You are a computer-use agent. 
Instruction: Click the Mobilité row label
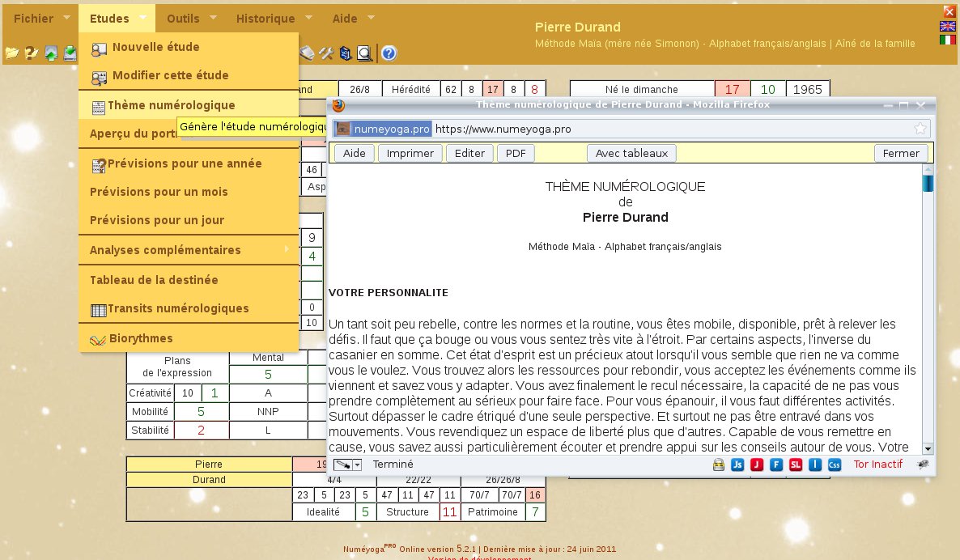(x=150, y=411)
